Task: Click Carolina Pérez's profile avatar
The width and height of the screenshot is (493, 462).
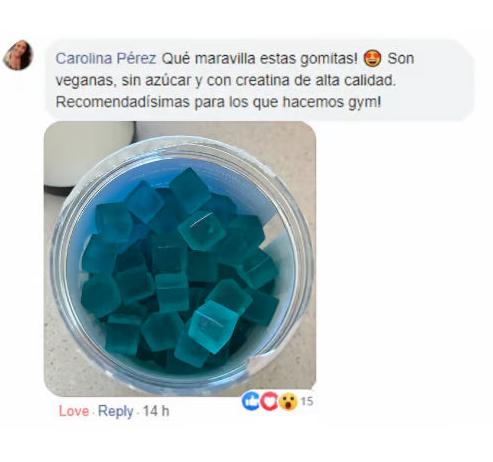Action: pos(18,55)
